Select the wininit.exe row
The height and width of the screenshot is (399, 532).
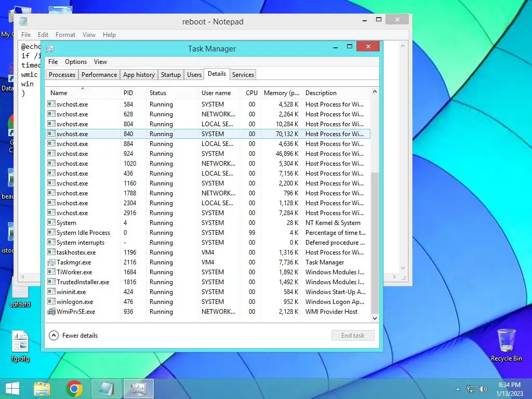click(x=208, y=292)
